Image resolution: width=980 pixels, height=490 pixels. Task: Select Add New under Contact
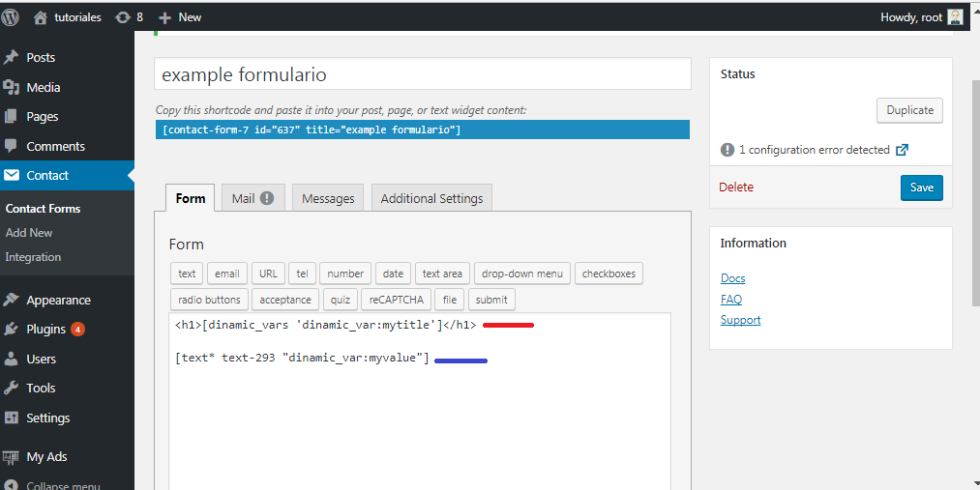point(29,232)
